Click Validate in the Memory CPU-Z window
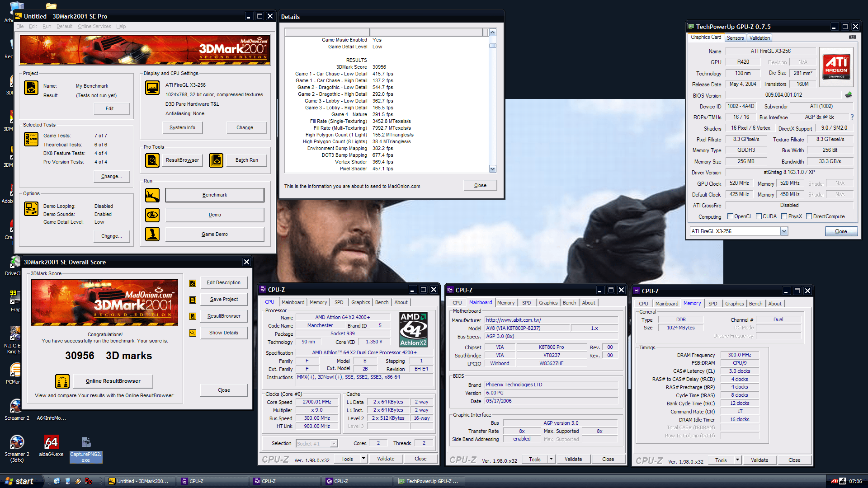 point(759,460)
